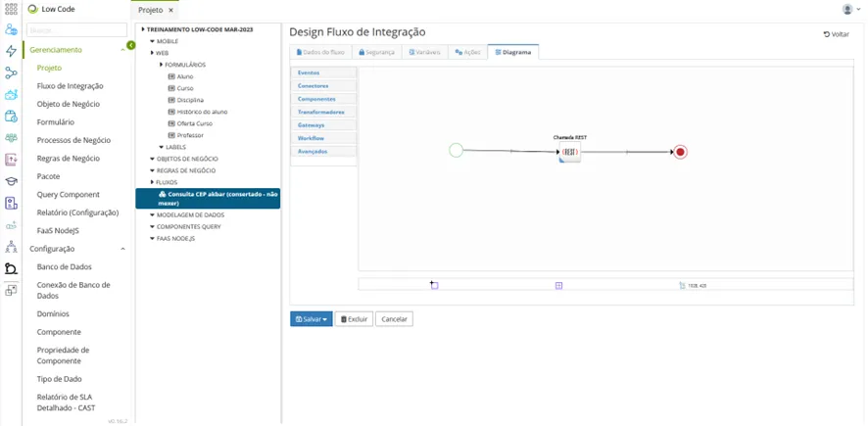The image size is (868, 426).
Task: Focus the search field above the menu
Action: pyautogui.click(x=77, y=30)
